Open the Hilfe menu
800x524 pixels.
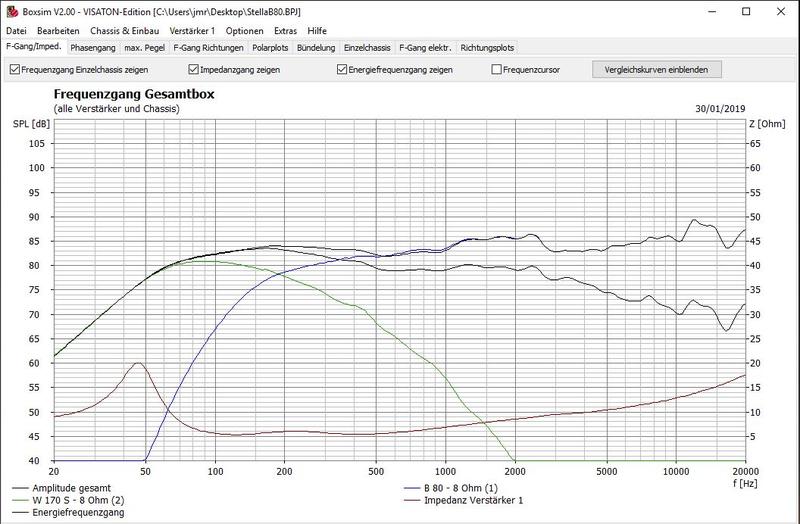[317, 31]
